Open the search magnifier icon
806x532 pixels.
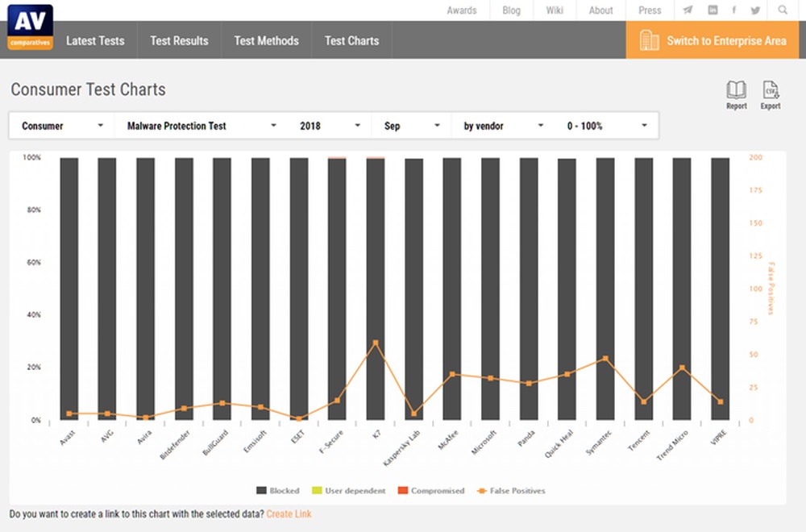tap(783, 10)
